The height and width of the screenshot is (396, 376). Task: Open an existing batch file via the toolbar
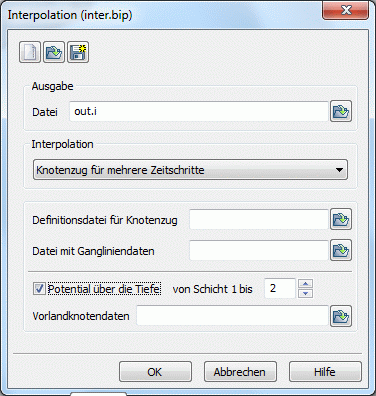(54, 52)
